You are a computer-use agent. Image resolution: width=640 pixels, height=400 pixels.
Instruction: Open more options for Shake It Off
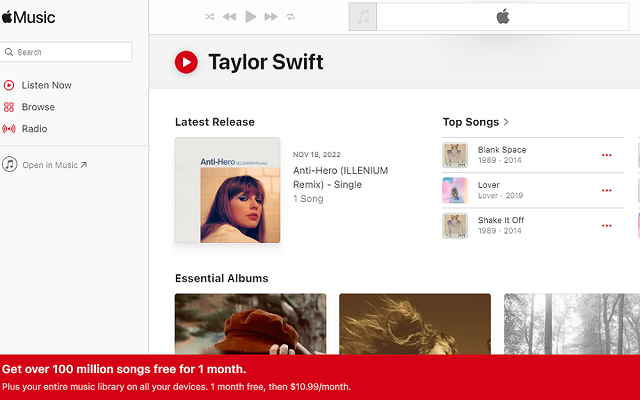[607, 225]
